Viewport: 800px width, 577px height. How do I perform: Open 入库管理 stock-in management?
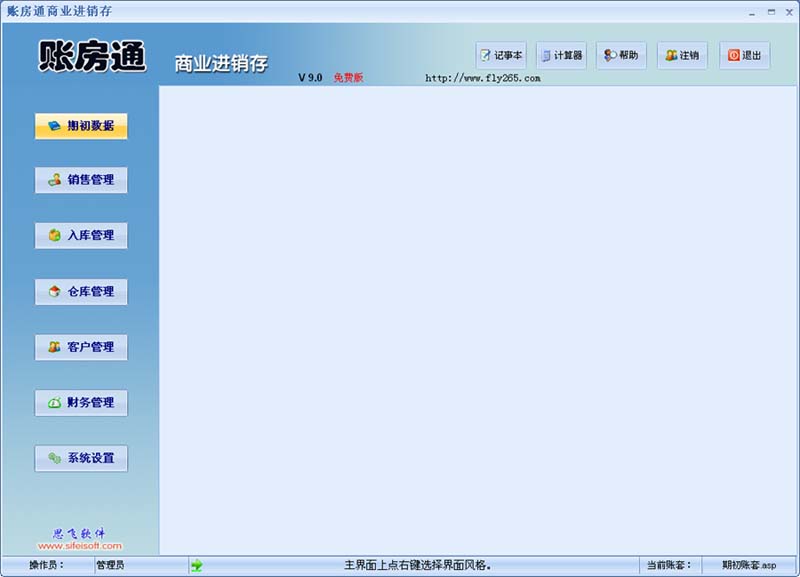tap(81, 235)
